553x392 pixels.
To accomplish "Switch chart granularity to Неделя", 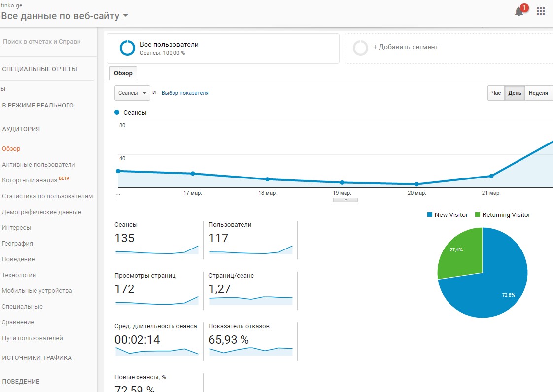I will (538, 93).
